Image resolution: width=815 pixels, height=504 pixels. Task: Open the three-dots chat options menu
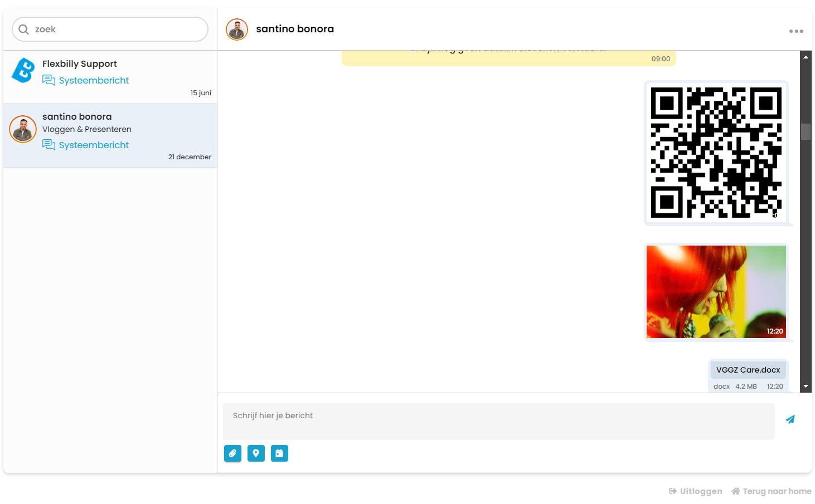(796, 31)
